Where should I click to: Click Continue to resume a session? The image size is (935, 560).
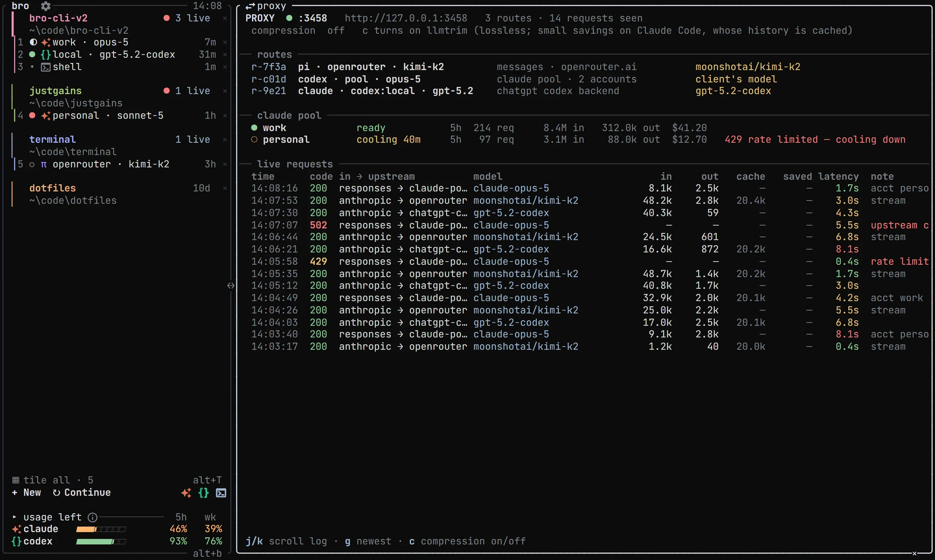(x=81, y=493)
